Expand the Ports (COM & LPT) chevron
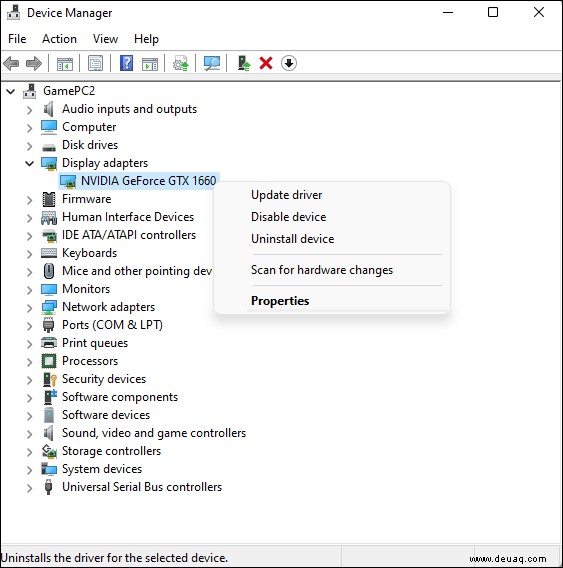 click(x=29, y=326)
